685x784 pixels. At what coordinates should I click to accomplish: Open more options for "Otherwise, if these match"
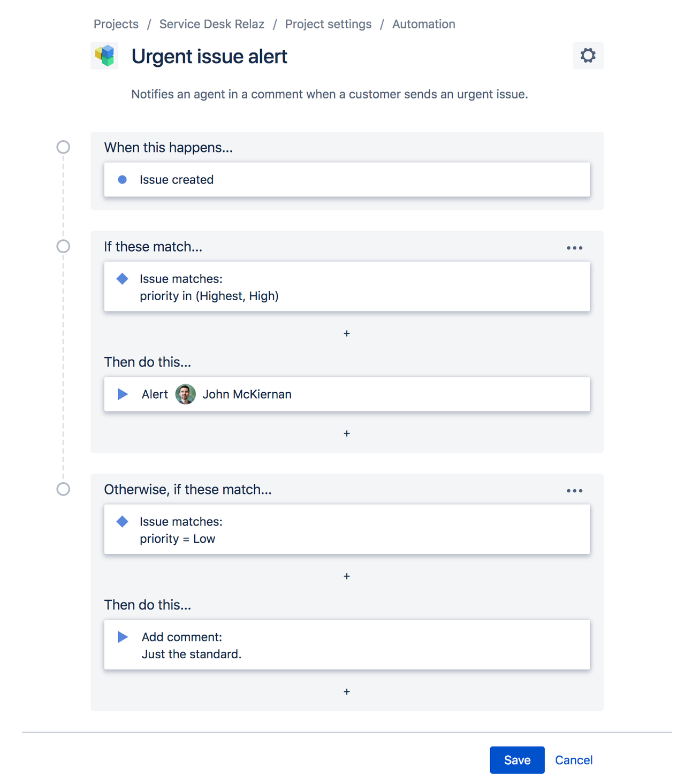coord(574,491)
